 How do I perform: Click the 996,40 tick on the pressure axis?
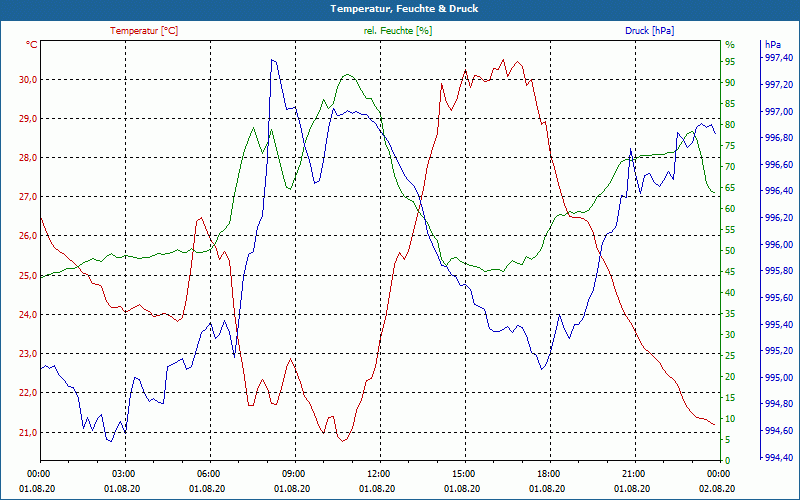[779, 191]
